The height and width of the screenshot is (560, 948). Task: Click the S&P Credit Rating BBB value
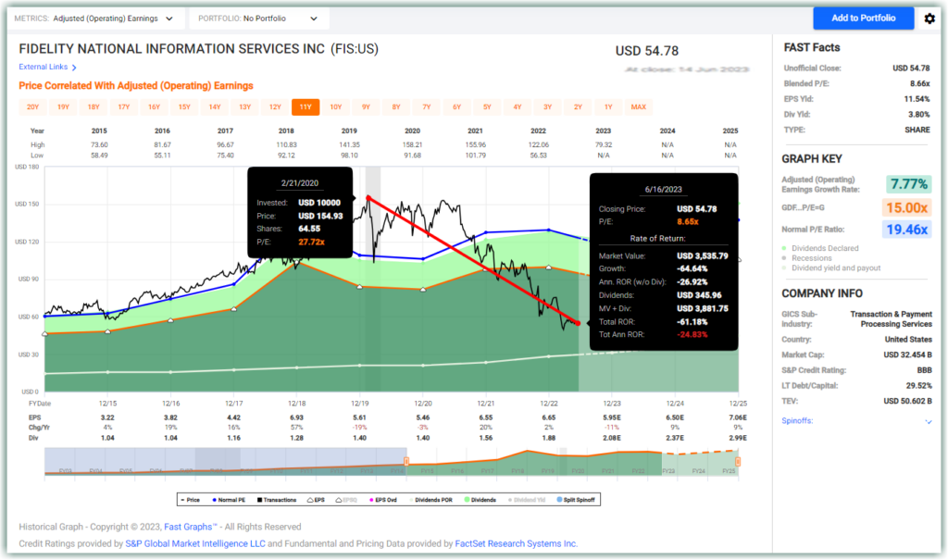point(924,370)
